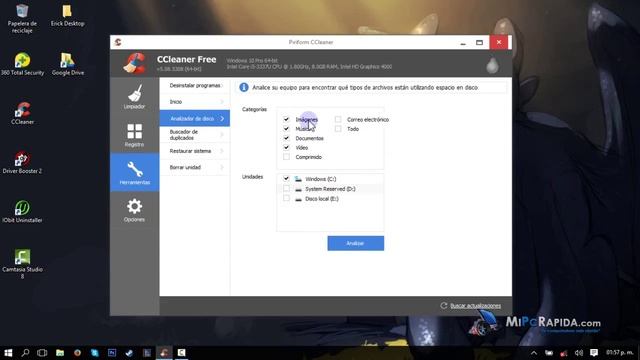Open the Erick Desktop folder icon
This screenshot has height=360, width=640.
[67, 16]
